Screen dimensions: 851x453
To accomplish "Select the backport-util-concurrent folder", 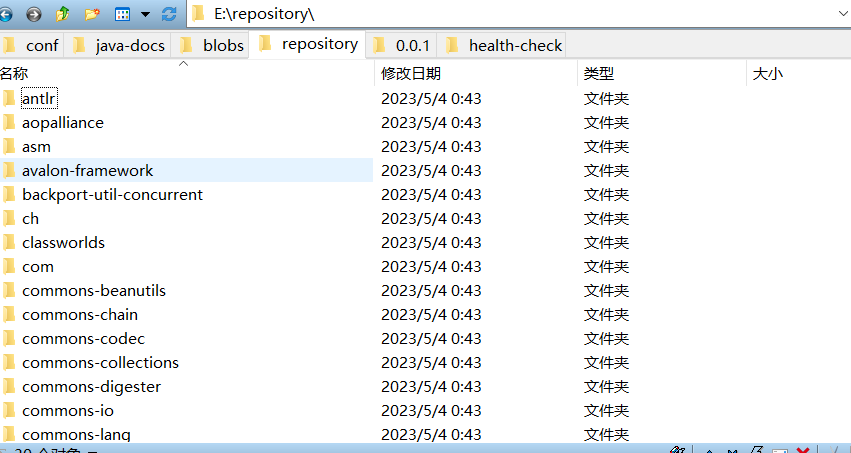I will 112,194.
